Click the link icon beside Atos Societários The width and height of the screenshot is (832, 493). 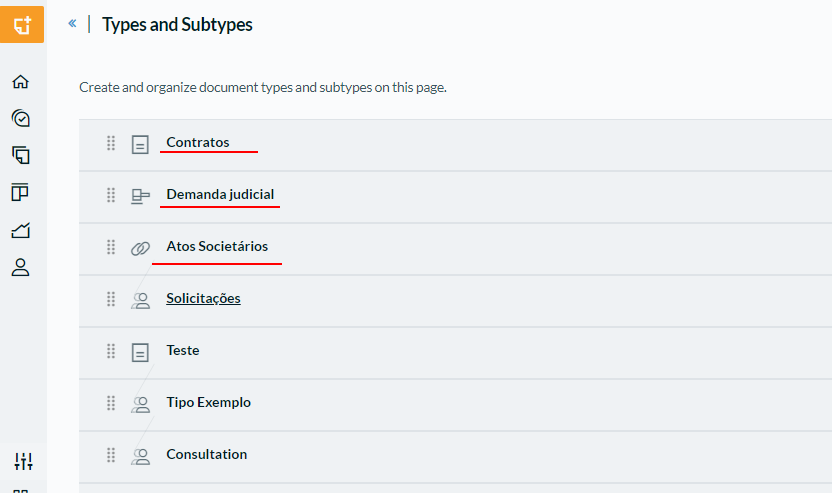[x=141, y=248]
